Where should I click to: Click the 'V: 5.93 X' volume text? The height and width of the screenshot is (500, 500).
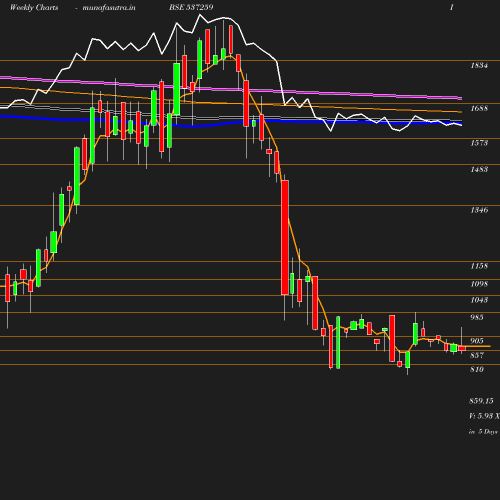click(484, 416)
